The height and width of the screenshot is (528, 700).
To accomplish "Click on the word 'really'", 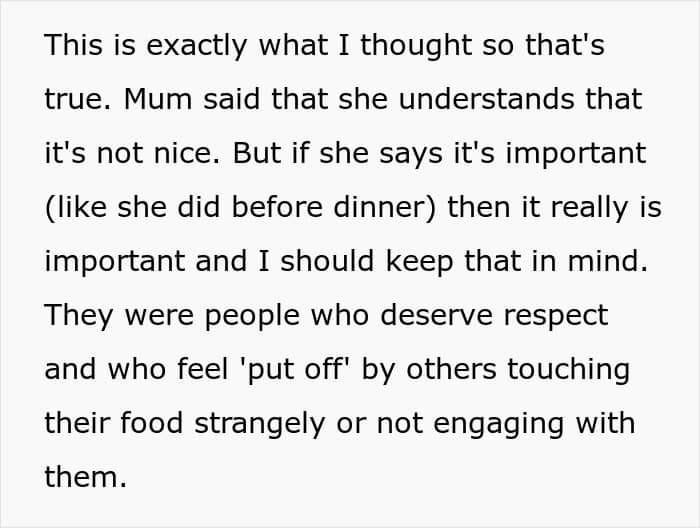I will click(569, 208).
